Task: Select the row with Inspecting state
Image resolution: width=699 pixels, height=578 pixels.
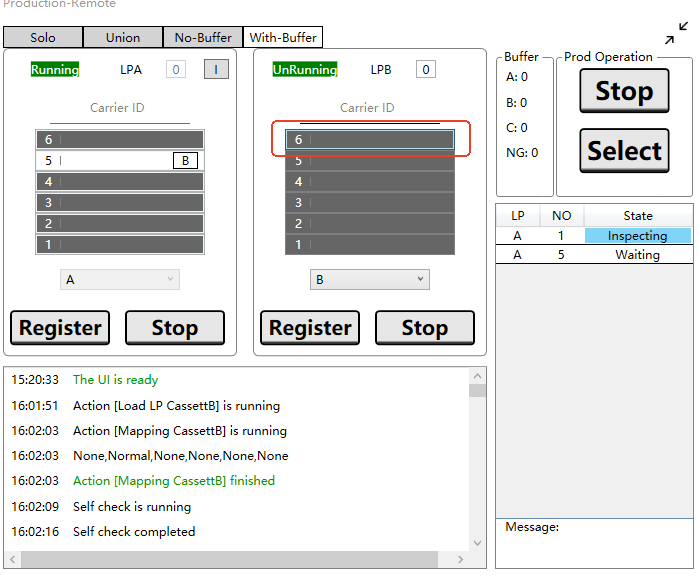Action: point(594,236)
